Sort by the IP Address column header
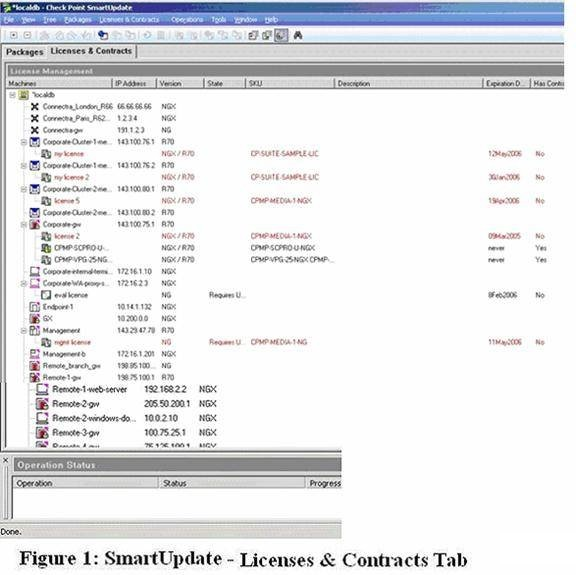The height and width of the screenshot is (575, 576). (134, 84)
